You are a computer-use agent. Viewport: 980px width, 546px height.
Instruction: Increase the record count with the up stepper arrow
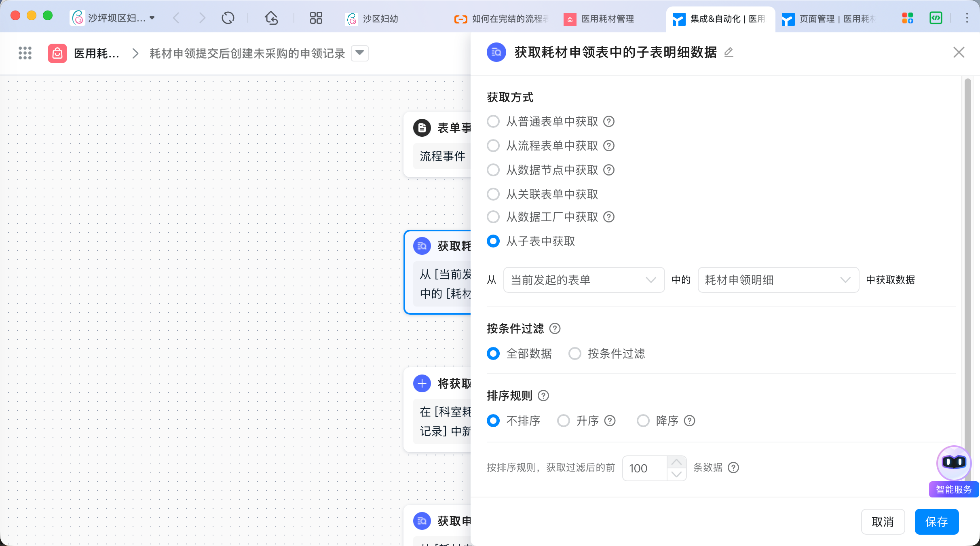(676, 462)
